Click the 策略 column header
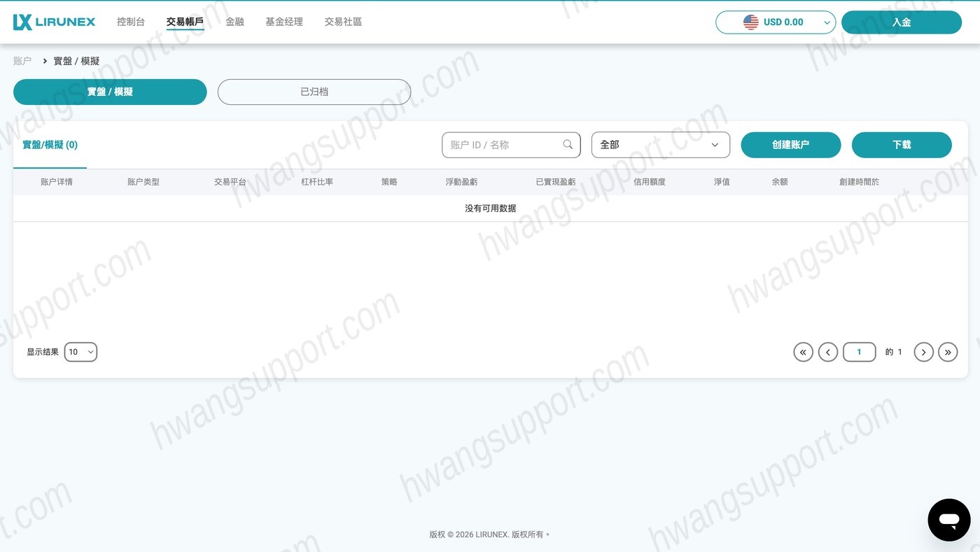The width and height of the screenshot is (980, 552). (x=389, y=182)
